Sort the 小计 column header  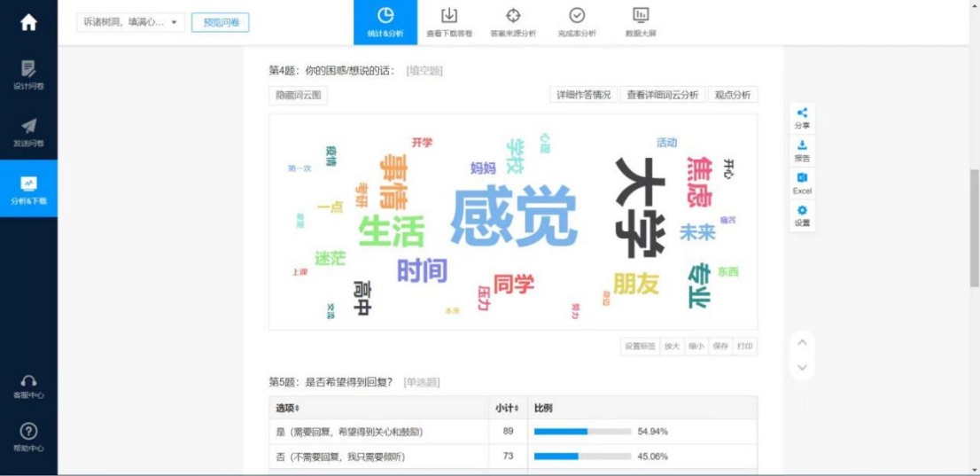click(508, 408)
